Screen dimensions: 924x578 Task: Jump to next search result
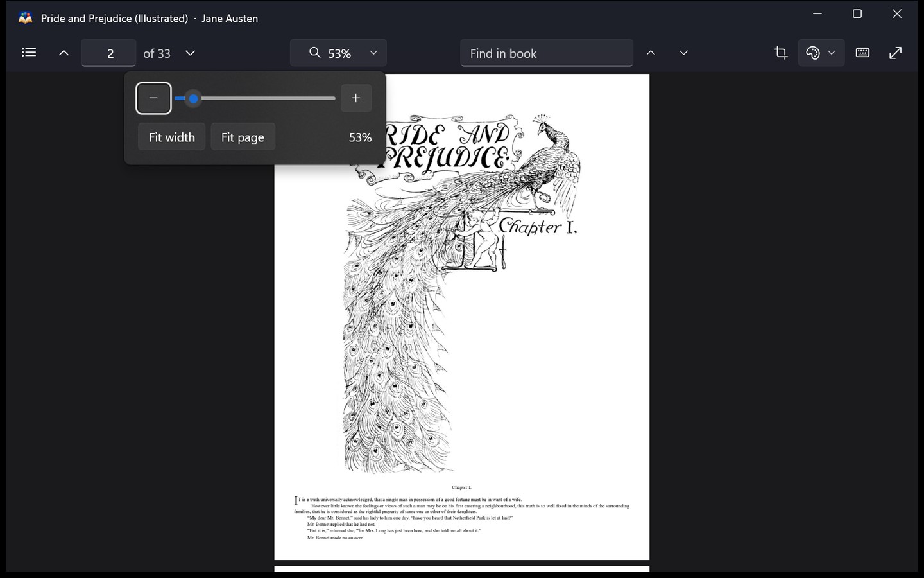tap(683, 53)
